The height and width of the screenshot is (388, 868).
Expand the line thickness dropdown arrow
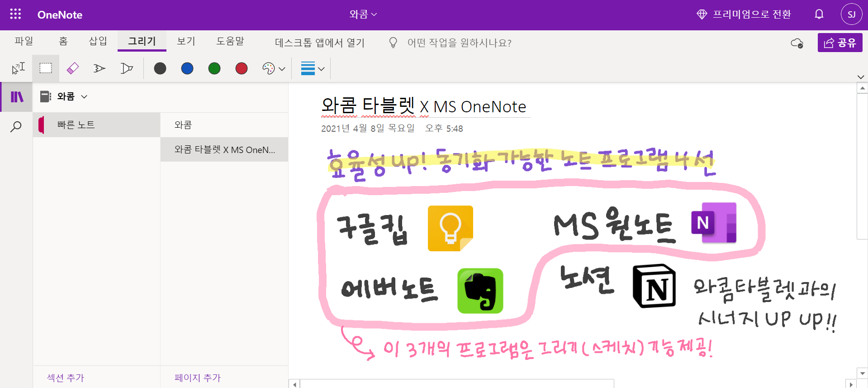pos(321,69)
